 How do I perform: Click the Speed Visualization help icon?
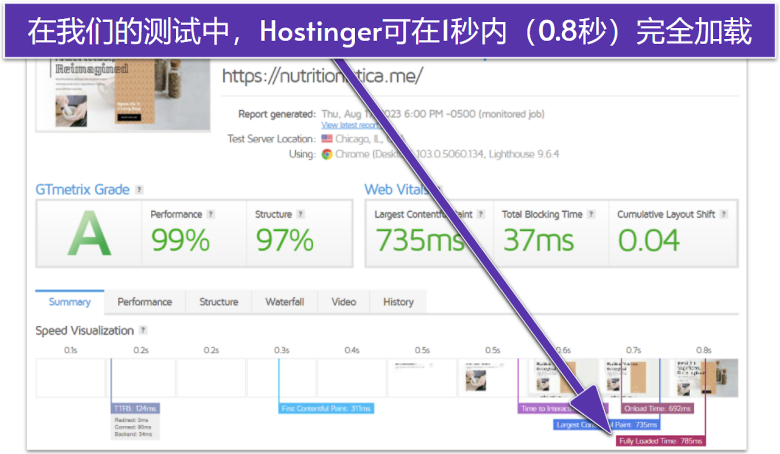(143, 330)
